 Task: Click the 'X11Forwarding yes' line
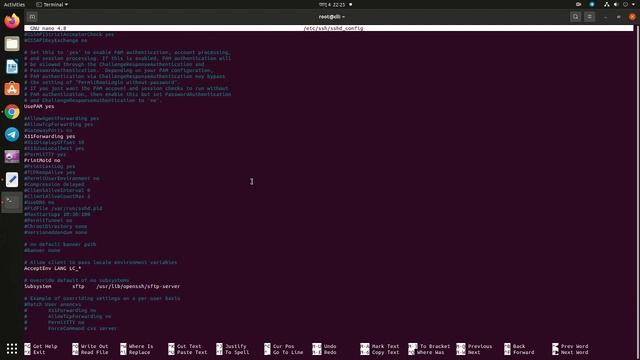point(49,136)
